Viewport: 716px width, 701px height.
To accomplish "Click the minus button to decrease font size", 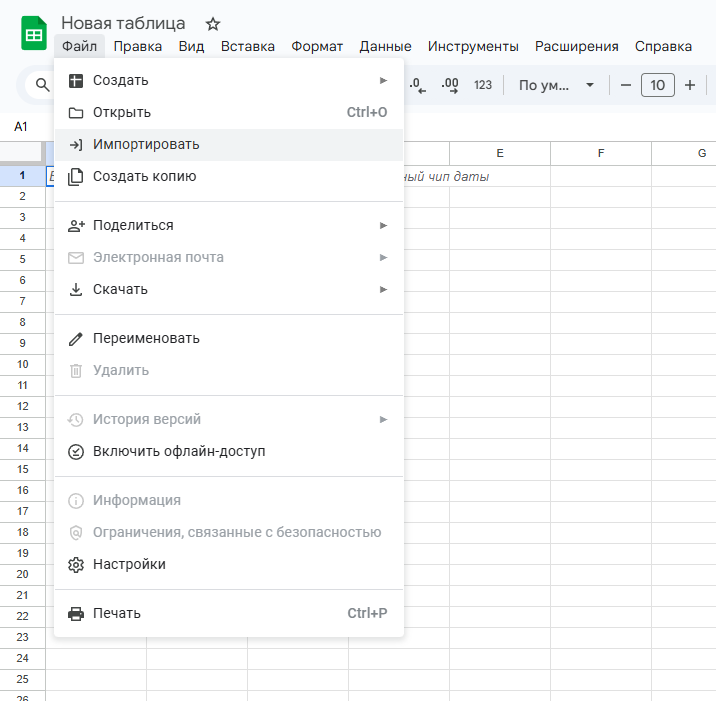I will pos(626,85).
